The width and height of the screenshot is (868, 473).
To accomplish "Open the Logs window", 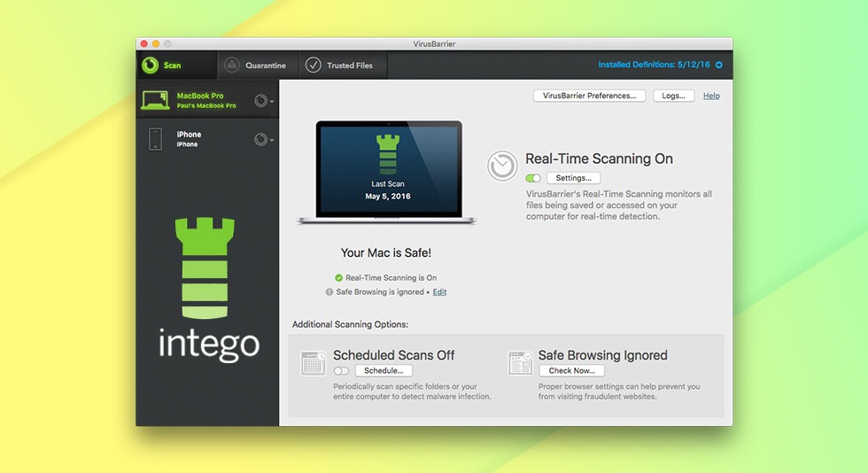I will (673, 96).
